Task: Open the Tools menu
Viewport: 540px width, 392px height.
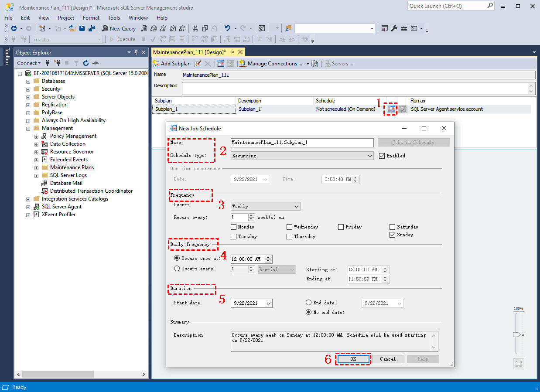Action: pyautogui.click(x=114, y=18)
